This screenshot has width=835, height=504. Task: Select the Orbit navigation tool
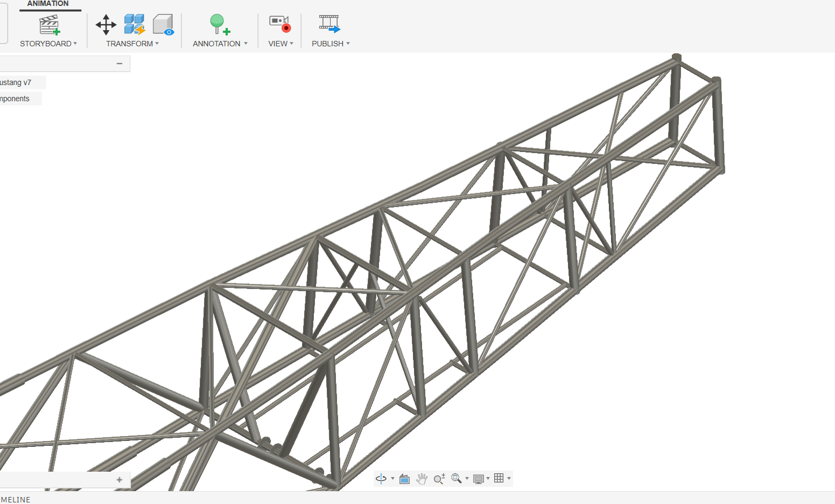pos(381,479)
